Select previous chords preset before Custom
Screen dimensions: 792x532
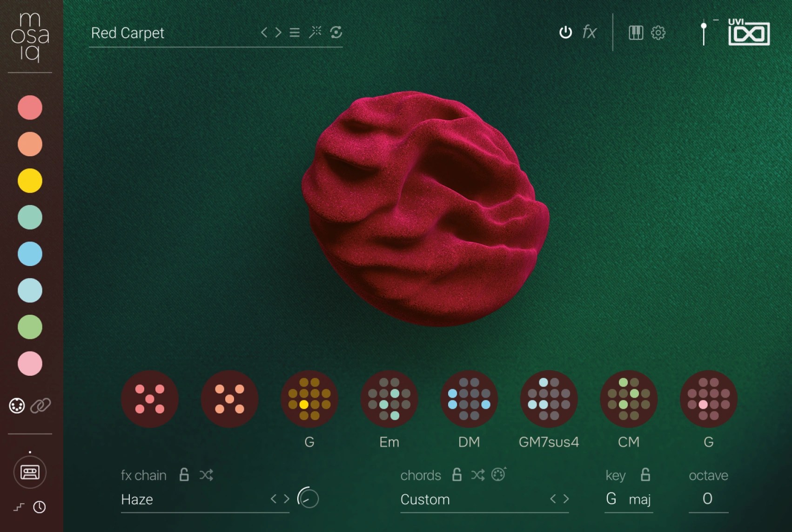click(553, 499)
